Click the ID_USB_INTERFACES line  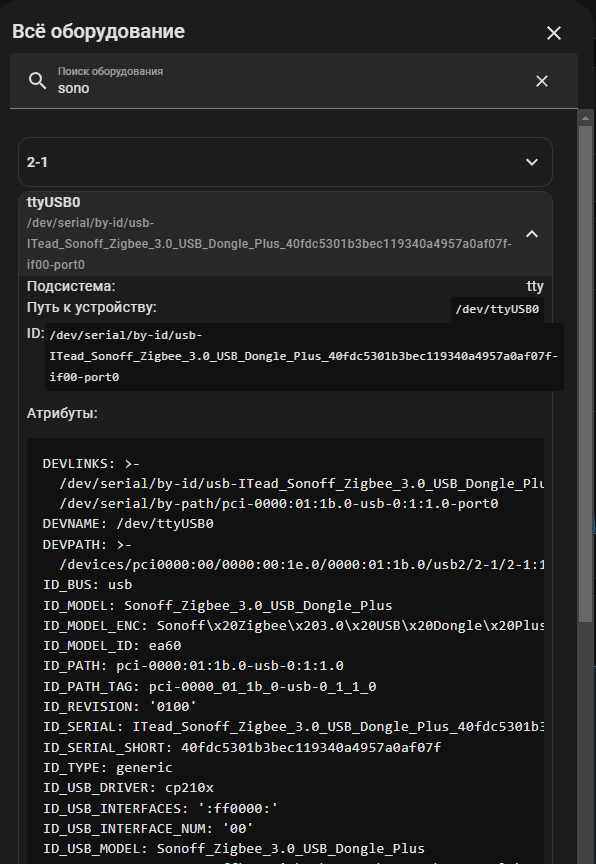point(160,808)
